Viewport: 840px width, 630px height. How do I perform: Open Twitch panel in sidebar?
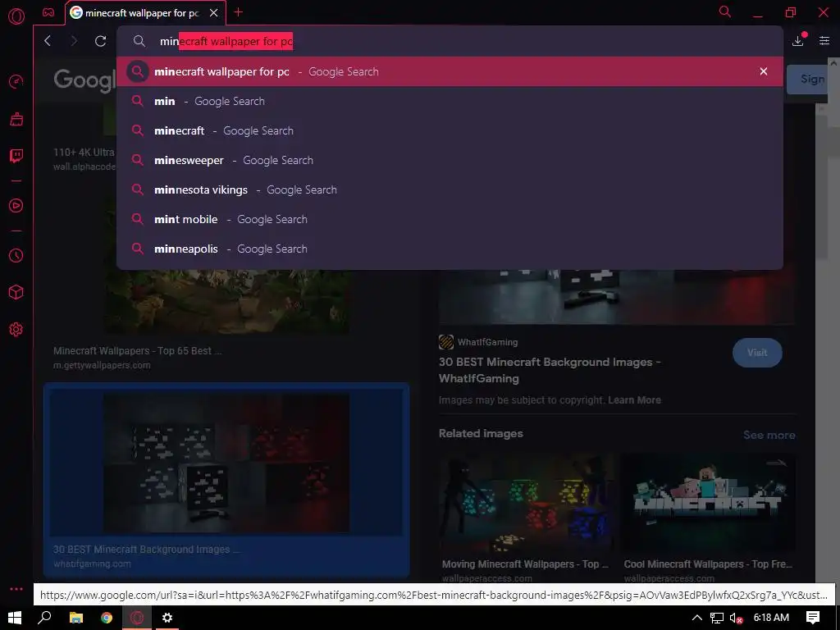[x=16, y=156]
